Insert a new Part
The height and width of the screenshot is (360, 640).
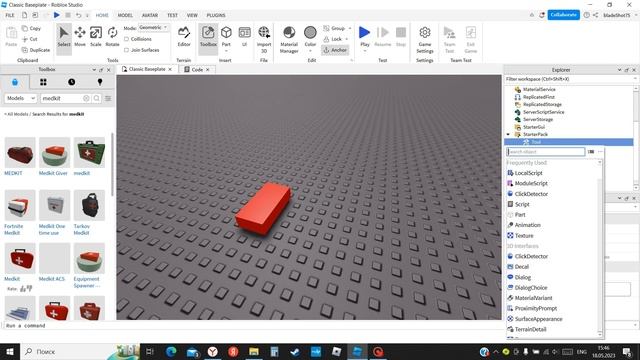click(226, 37)
